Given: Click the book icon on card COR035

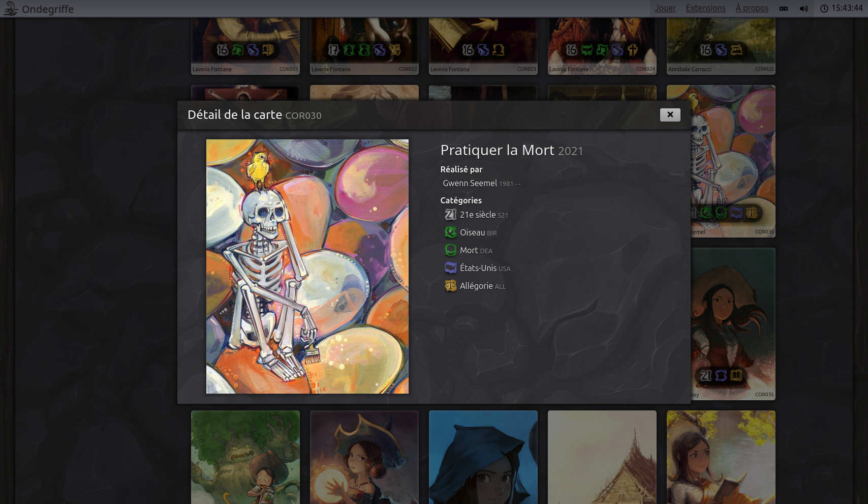Looking at the screenshot, I should (736, 376).
